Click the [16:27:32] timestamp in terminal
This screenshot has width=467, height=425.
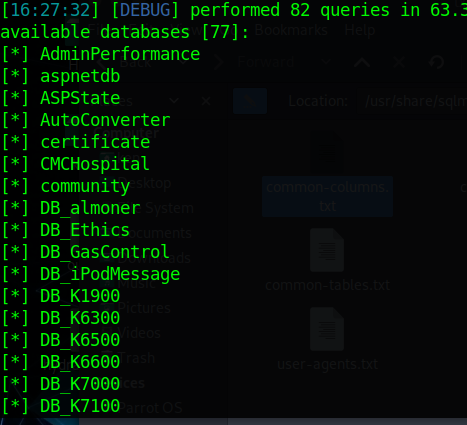coord(51,10)
